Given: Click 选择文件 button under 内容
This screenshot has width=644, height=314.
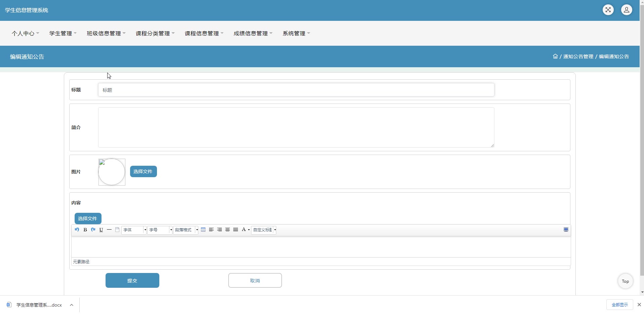Looking at the screenshot, I should tap(88, 219).
